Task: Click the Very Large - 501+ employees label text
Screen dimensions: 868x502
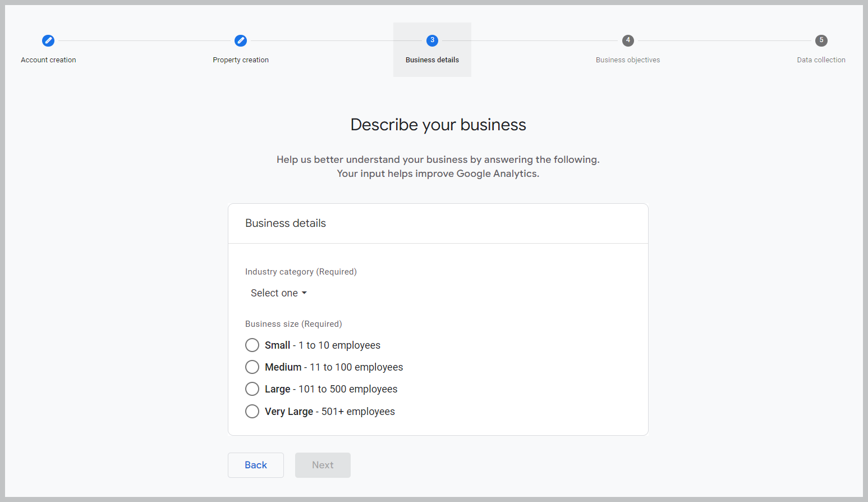Action: (330, 412)
